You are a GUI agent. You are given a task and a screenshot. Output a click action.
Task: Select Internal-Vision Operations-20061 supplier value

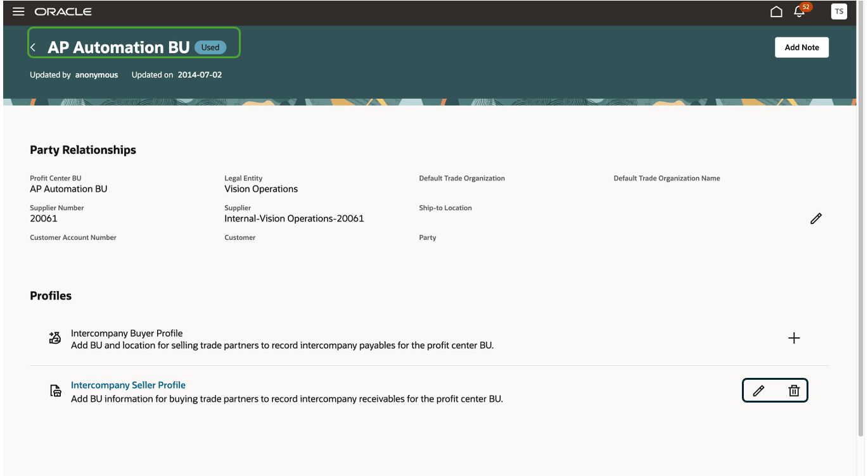pos(294,218)
